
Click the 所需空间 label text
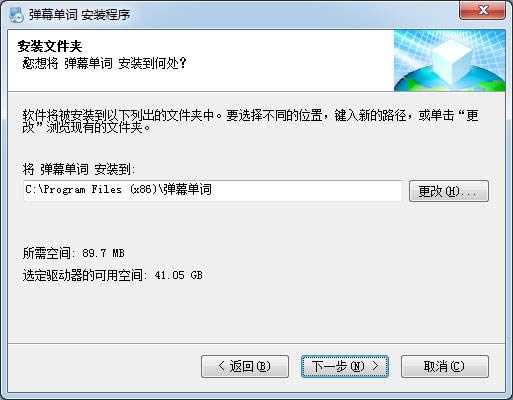coord(47,253)
